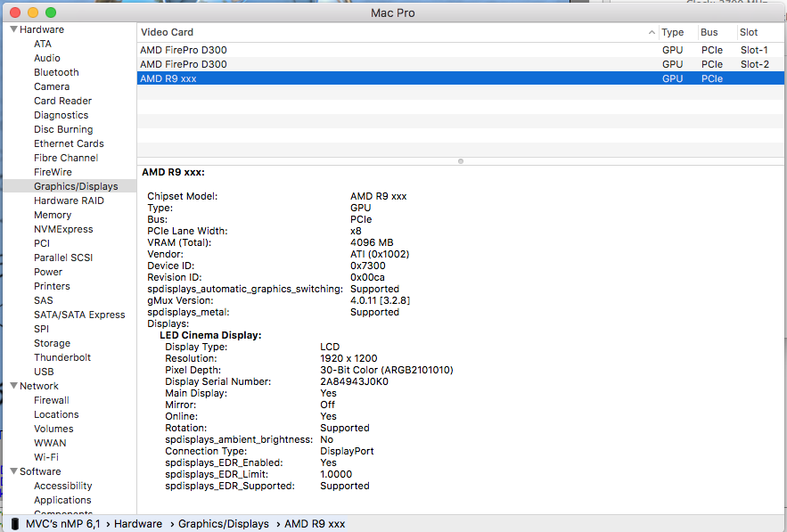Image resolution: width=787 pixels, height=532 pixels.
Task: Click the Pixel Depth value 30-Bit Color
Action: [x=387, y=370]
